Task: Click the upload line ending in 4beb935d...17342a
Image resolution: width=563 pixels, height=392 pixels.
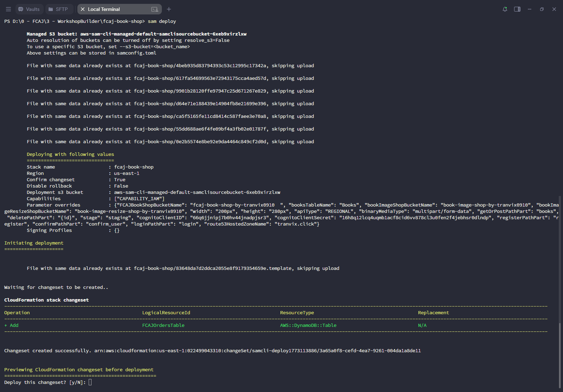Action: click(170, 65)
